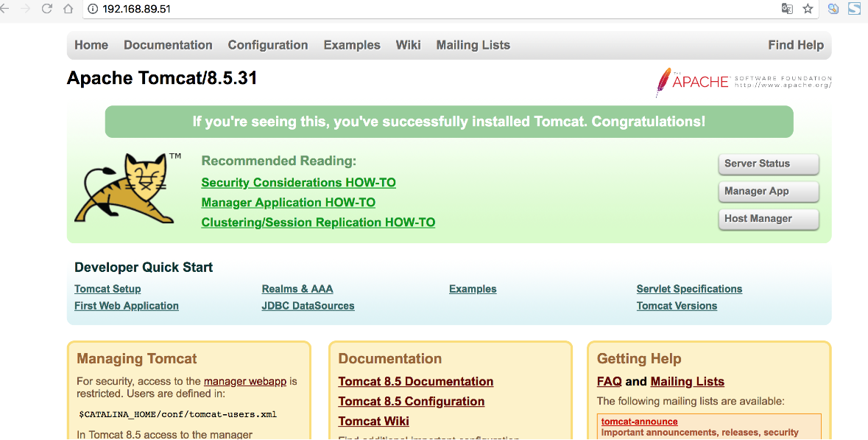Open Security Considerations HOW-TO link
This screenshot has width=868, height=440.
(298, 182)
